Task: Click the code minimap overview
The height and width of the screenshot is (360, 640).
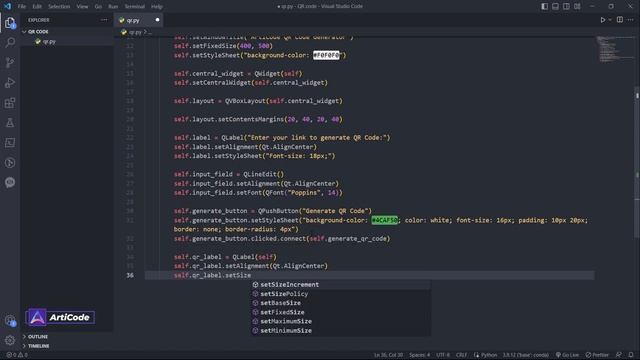Action: coord(615,49)
